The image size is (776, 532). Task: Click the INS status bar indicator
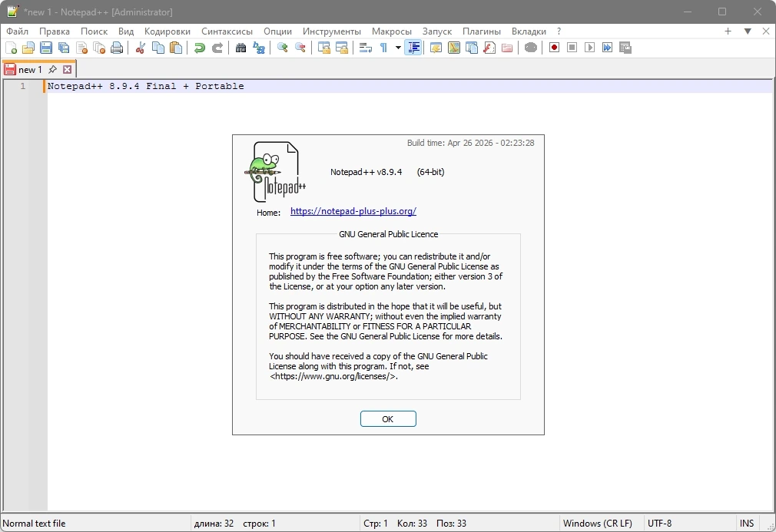(747, 523)
